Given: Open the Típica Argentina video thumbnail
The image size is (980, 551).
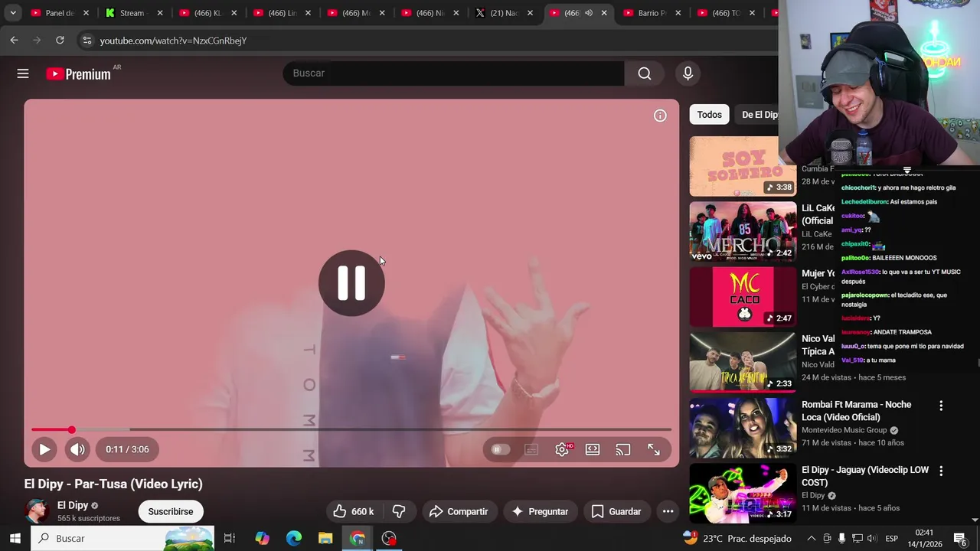Looking at the screenshot, I should [743, 362].
